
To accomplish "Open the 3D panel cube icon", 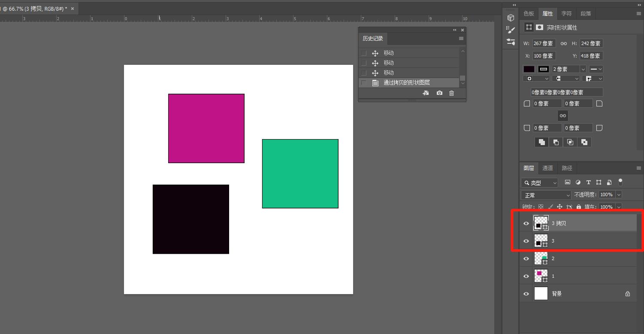I will (511, 18).
